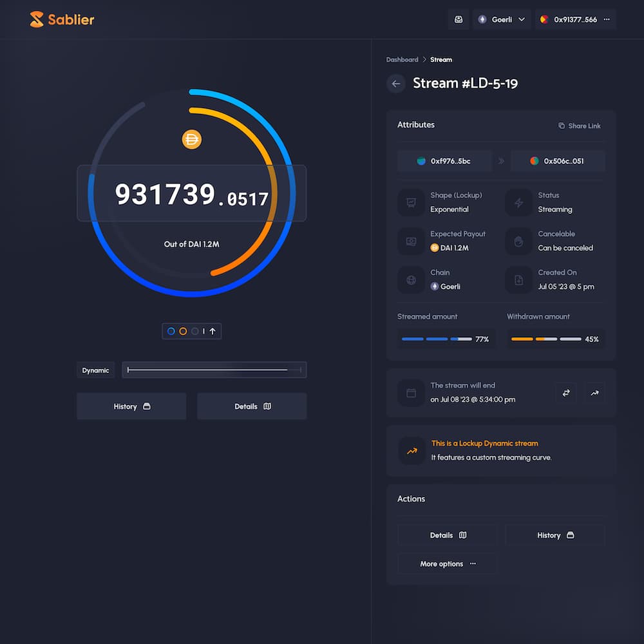Click the Dashboard breadcrumb link
The height and width of the screenshot is (644, 644).
tap(402, 59)
